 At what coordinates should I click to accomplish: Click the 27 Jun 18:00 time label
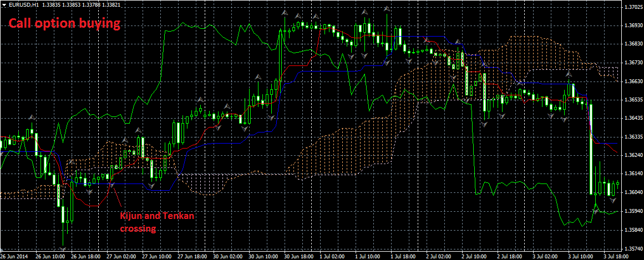click(x=192, y=256)
